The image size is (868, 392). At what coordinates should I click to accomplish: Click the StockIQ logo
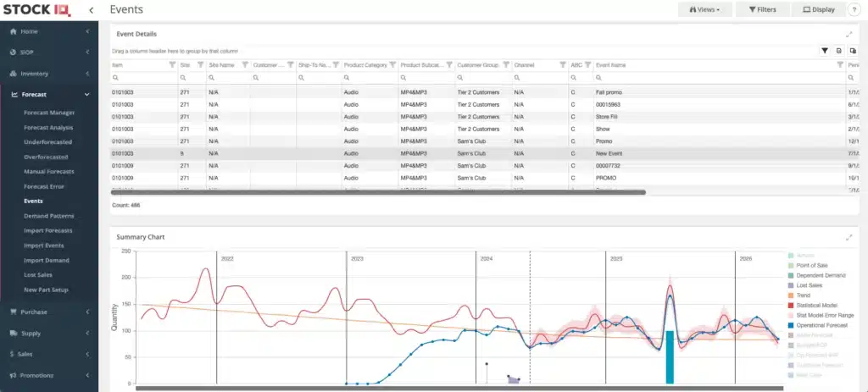coord(37,10)
